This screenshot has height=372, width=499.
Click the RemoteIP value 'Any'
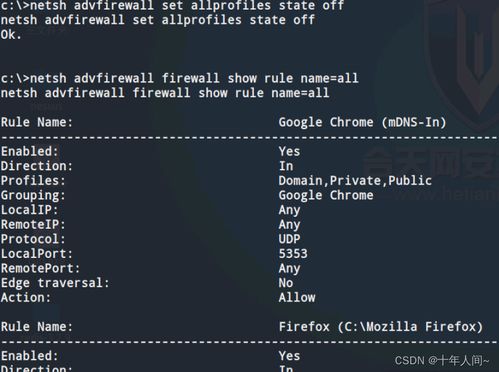coord(289,225)
